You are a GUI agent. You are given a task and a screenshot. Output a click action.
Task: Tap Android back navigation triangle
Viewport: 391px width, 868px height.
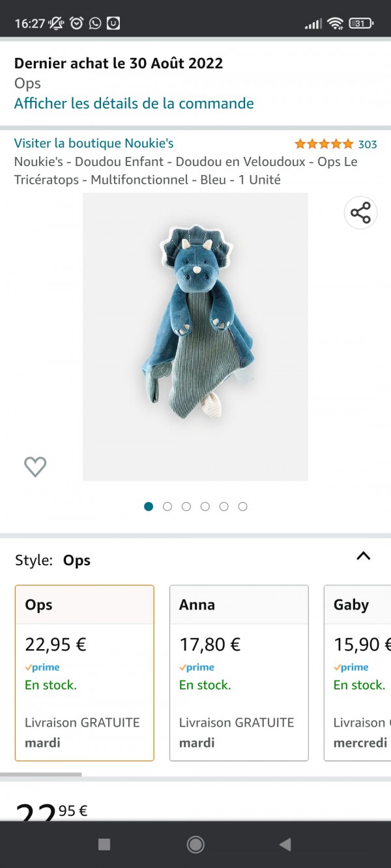(x=285, y=845)
